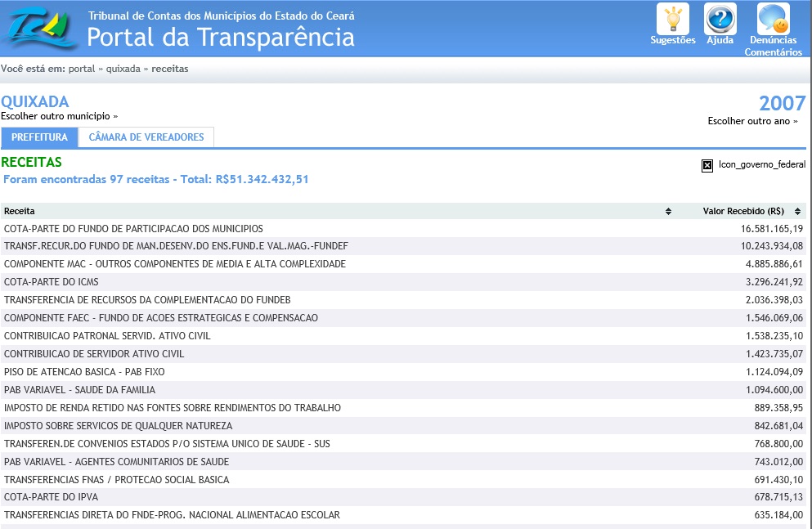Click 'Escolher outro ano' link
The width and height of the screenshot is (812, 529).
coord(752,121)
